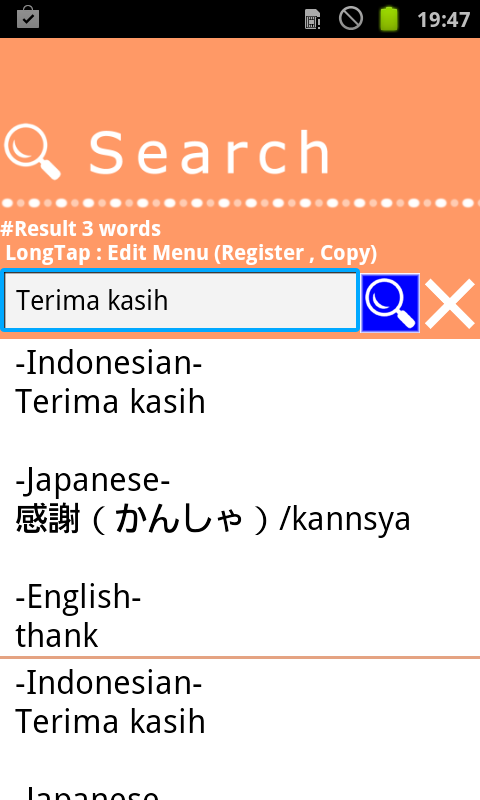Image resolution: width=480 pixels, height=800 pixels.
Task: Tap the blue magnifier search button
Action: (390, 303)
